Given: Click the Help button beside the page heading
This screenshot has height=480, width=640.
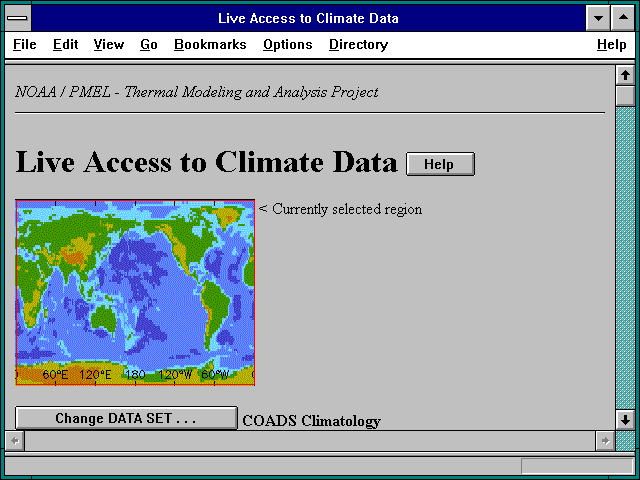Looking at the screenshot, I should click(x=440, y=164).
